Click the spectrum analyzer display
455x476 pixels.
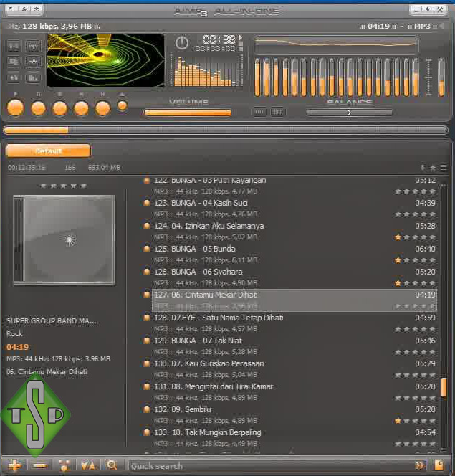(x=206, y=70)
